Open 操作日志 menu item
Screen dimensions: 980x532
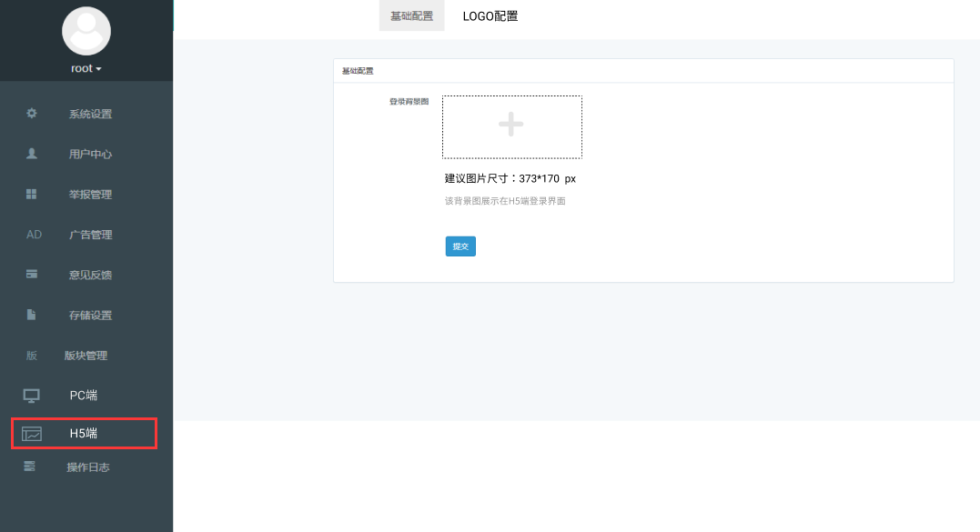[86, 467]
